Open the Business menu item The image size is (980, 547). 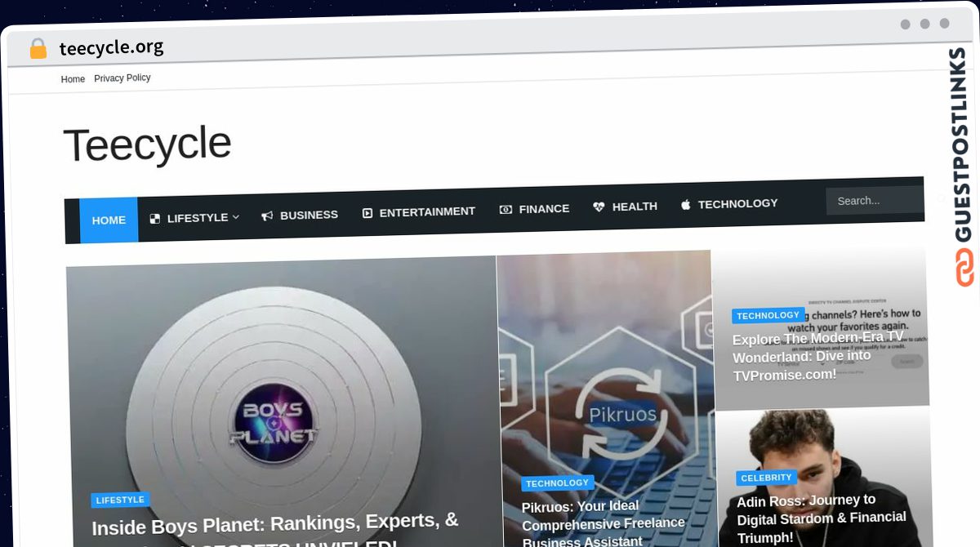pos(309,215)
